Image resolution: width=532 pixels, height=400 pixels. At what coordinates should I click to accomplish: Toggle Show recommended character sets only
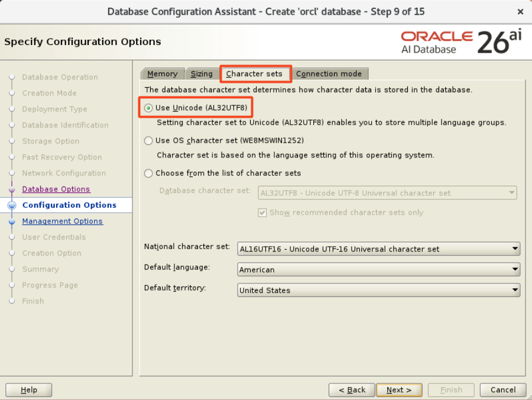[262, 212]
